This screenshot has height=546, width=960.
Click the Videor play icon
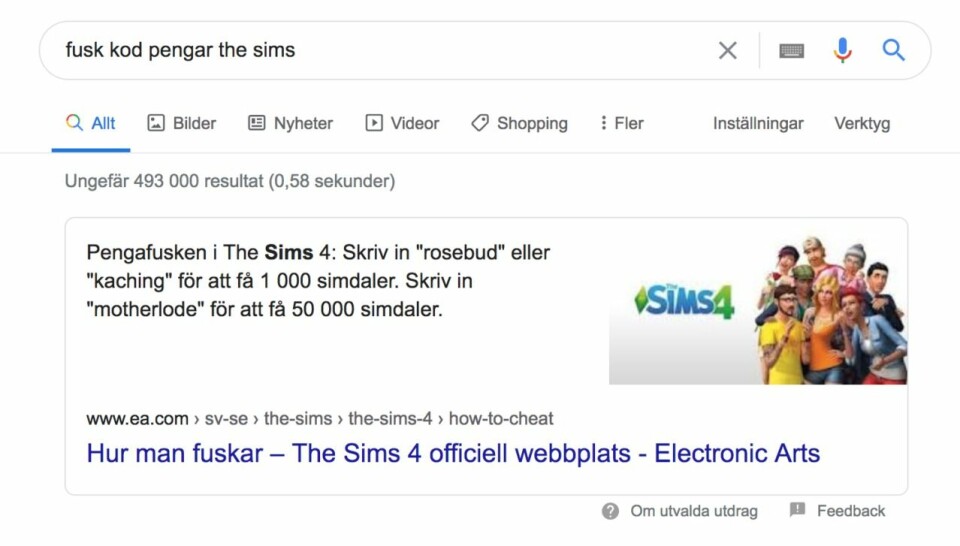(x=374, y=123)
